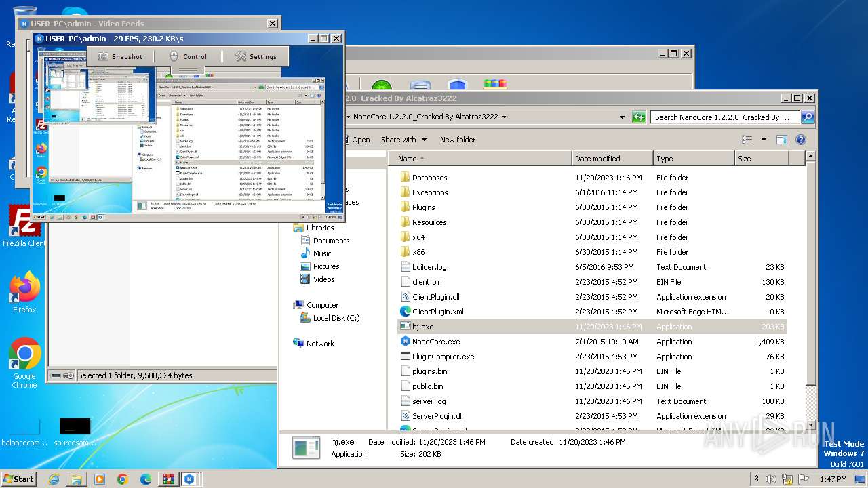Expand the Share with dropdown

coord(403,140)
